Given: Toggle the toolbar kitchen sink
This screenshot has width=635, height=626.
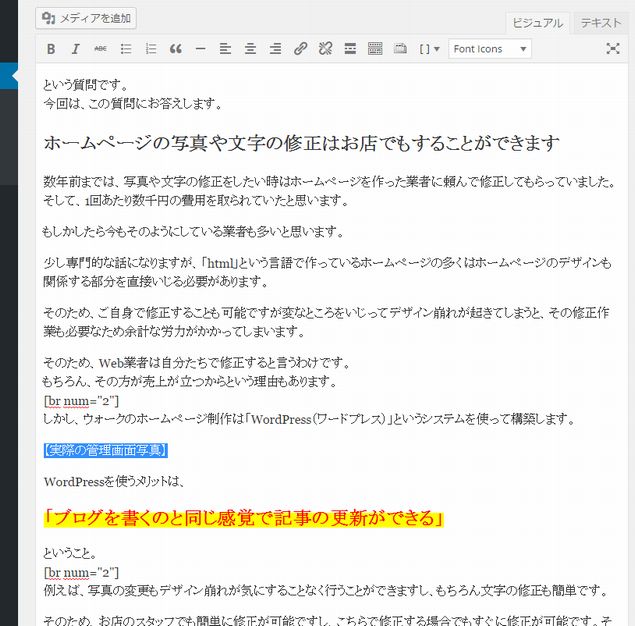Looking at the screenshot, I should coord(375,49).
